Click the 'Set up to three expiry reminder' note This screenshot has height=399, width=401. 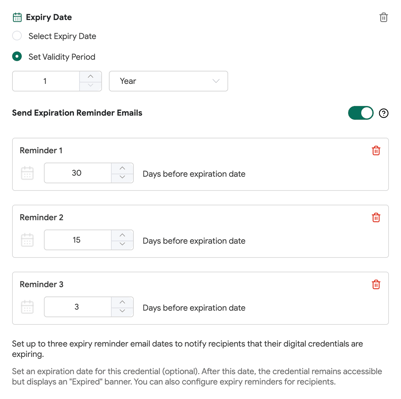pos(187,349)
